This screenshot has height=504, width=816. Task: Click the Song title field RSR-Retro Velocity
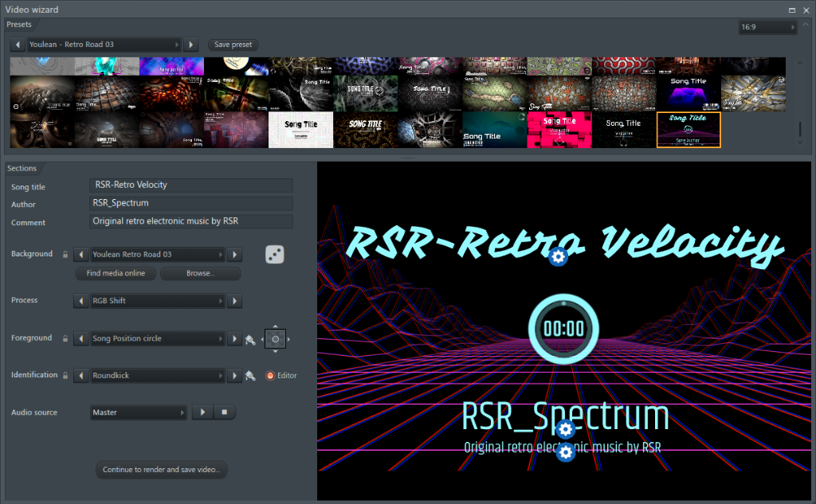191,186
